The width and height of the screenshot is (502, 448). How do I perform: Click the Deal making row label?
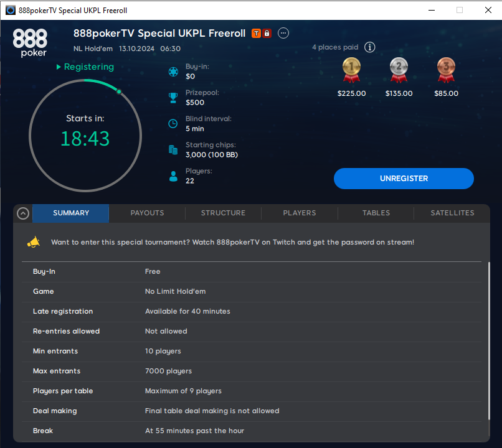[x=55, y=411]
